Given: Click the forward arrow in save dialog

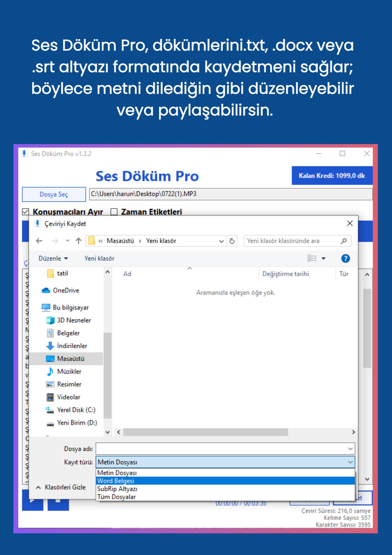Looking at the screenshot, I should click(55, 241).
